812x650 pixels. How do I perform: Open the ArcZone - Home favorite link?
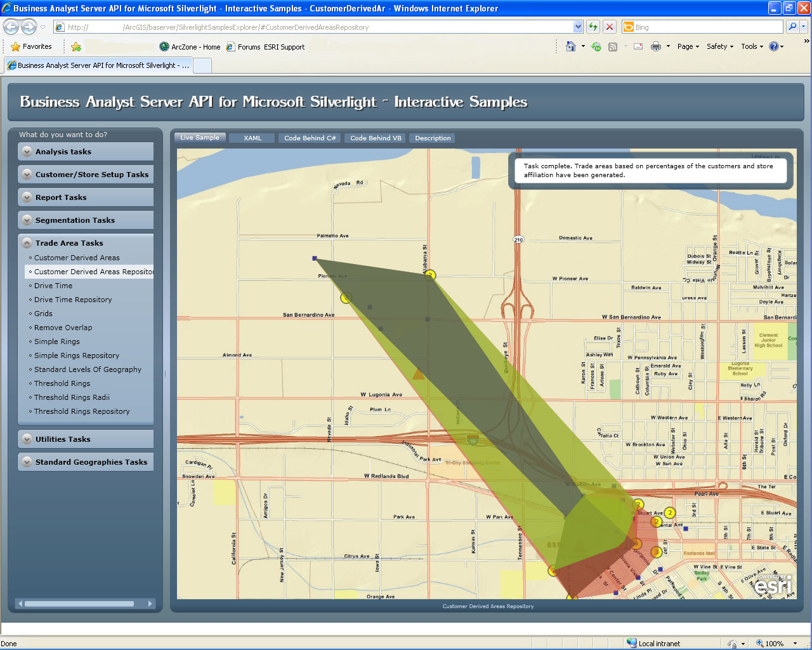[190, 46]
